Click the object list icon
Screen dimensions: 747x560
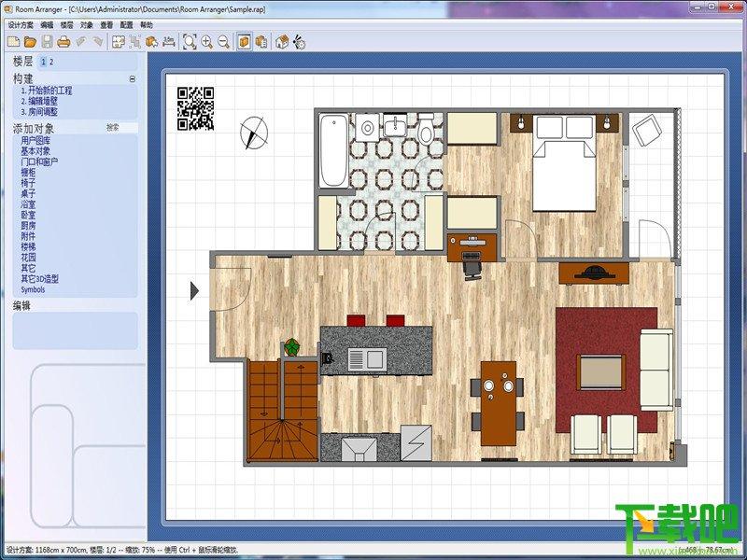point(261,42)
